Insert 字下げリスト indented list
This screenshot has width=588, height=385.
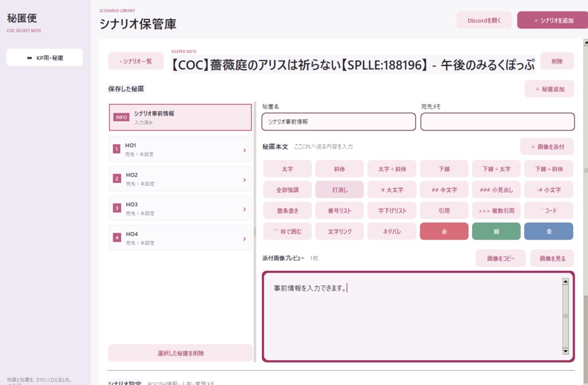[392, 210]
